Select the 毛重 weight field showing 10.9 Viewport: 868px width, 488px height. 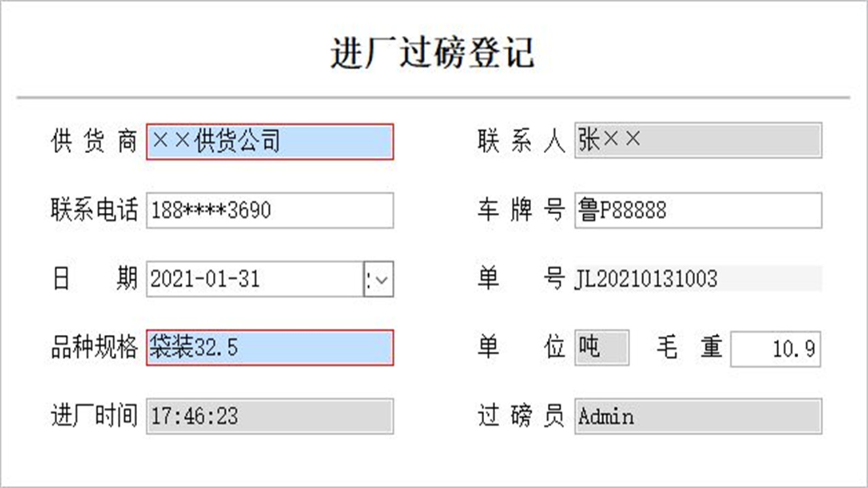(775, 348)
